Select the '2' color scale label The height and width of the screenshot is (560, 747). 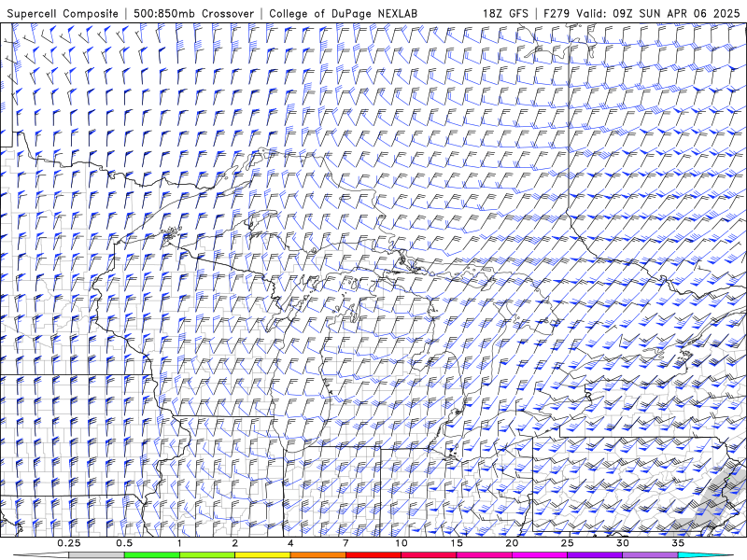click(235, 543)
